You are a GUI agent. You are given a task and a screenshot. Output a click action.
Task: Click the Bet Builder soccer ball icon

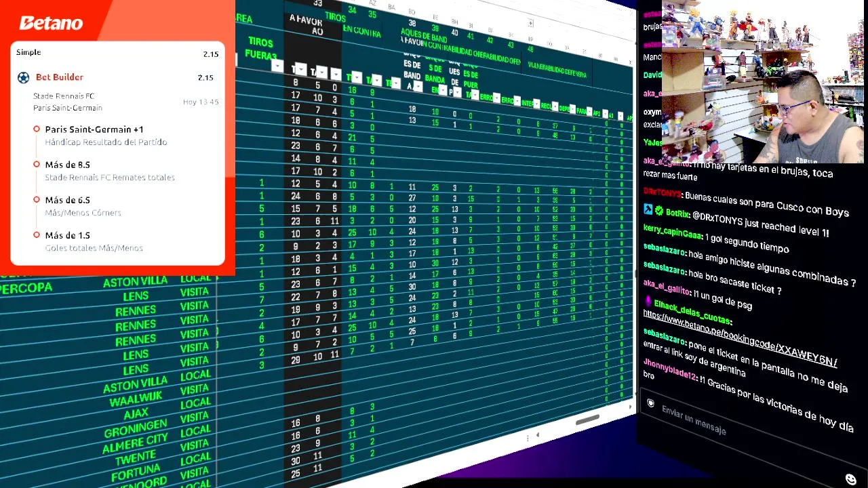coord(24,77)
